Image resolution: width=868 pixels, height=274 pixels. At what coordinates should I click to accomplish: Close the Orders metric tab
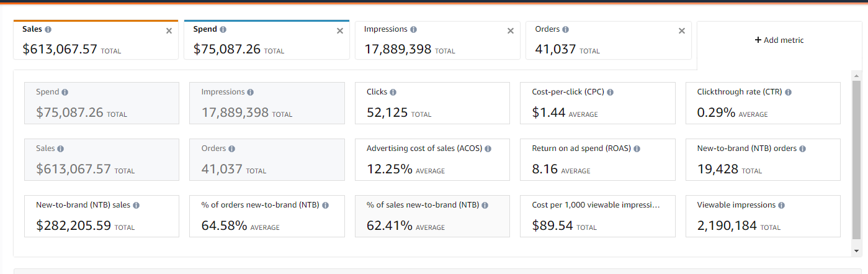click(682, 31)
